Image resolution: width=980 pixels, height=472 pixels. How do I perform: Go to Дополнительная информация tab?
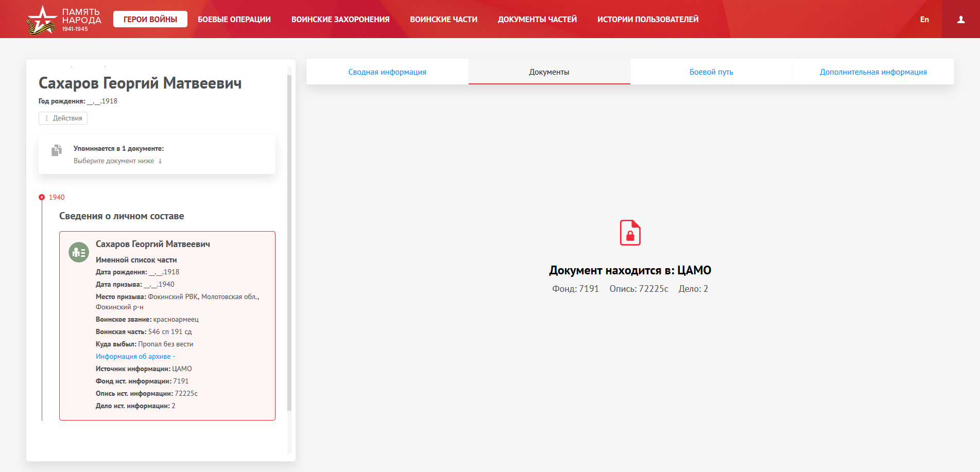tap(873, 72)
